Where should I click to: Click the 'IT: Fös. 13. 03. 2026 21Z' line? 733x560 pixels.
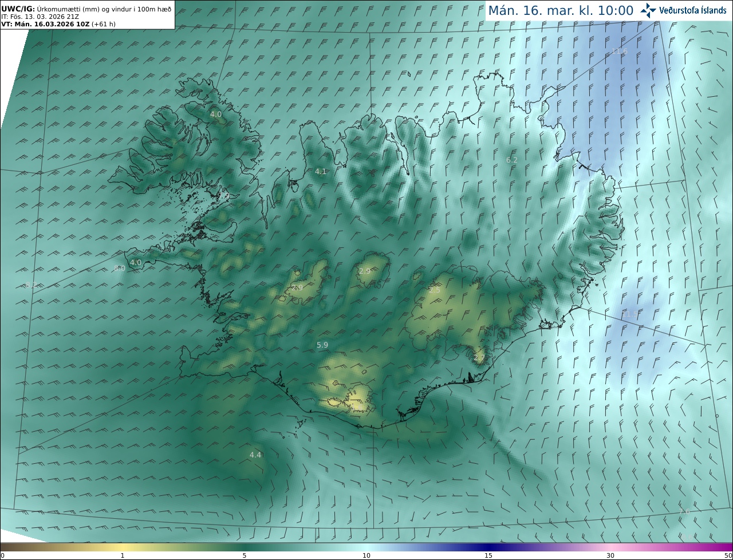(40, 17)
